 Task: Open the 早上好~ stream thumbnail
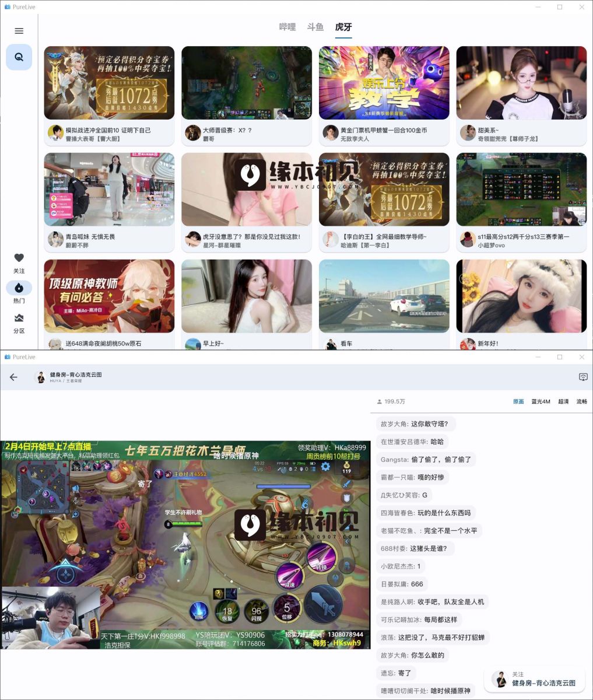click(x=247, y=296)
